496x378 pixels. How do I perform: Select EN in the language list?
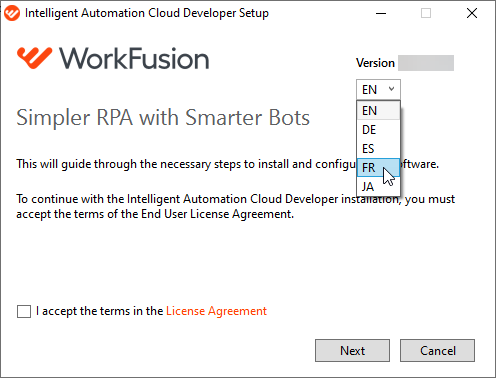pyautogui.click(x=378, y=111)
